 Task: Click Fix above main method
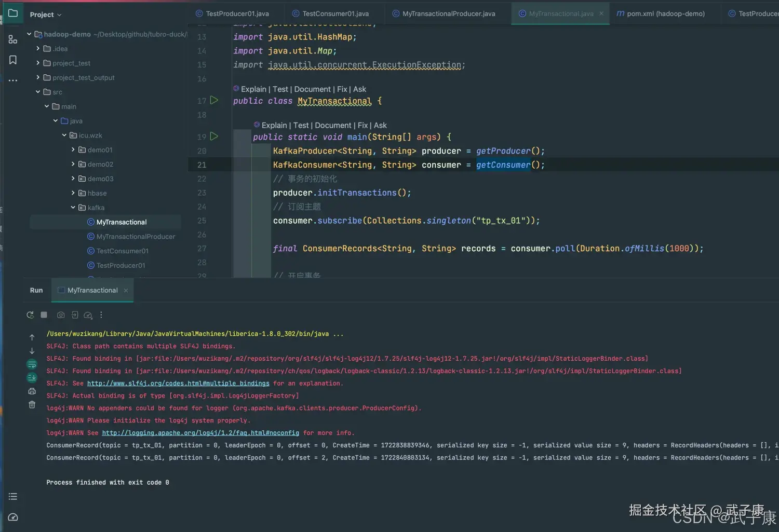tap(362, 125)
